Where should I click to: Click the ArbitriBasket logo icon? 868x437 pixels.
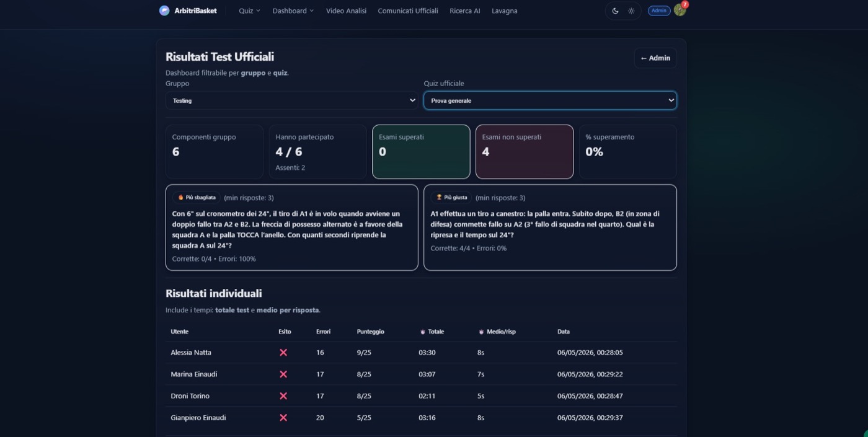[164, 11]
